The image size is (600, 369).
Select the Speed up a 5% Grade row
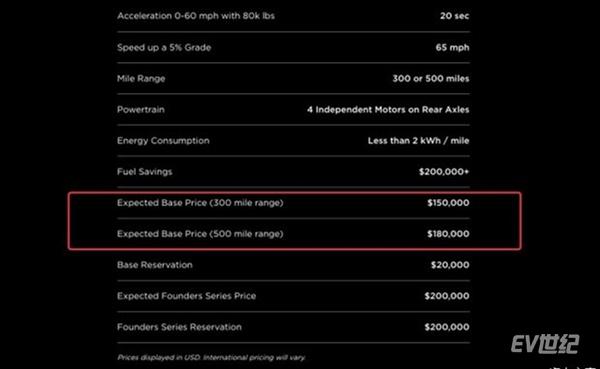pos(293,47)
